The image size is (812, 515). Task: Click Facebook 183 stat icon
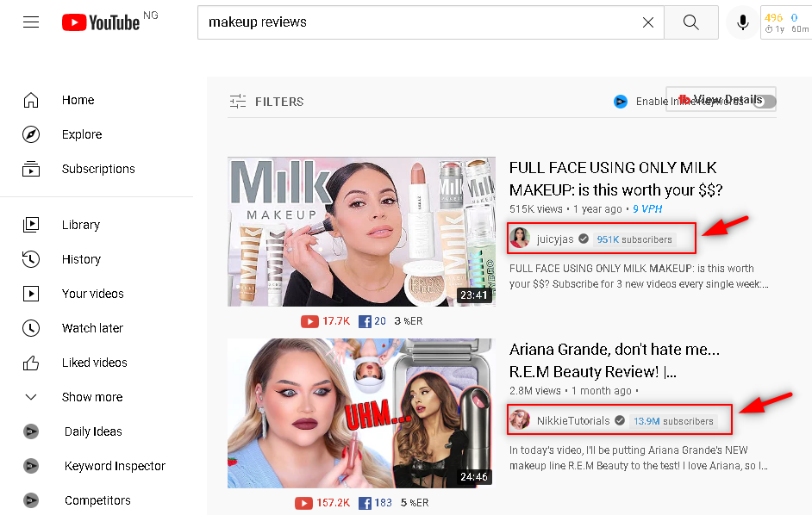tap(365, 503)
